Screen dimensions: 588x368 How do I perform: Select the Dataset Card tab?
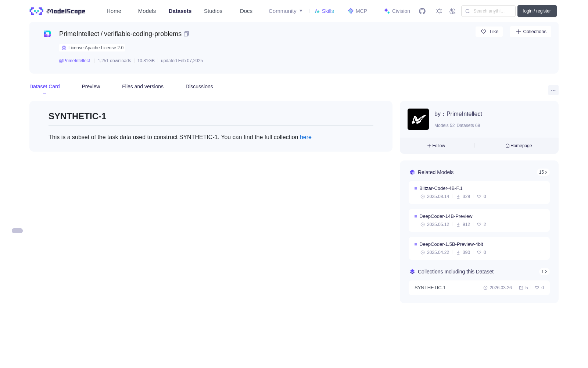tap(44, 86)
